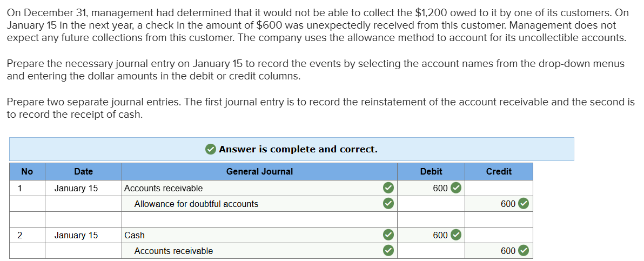
Task: Click checkmark beside last row credit 600
Action: point(523,251)
